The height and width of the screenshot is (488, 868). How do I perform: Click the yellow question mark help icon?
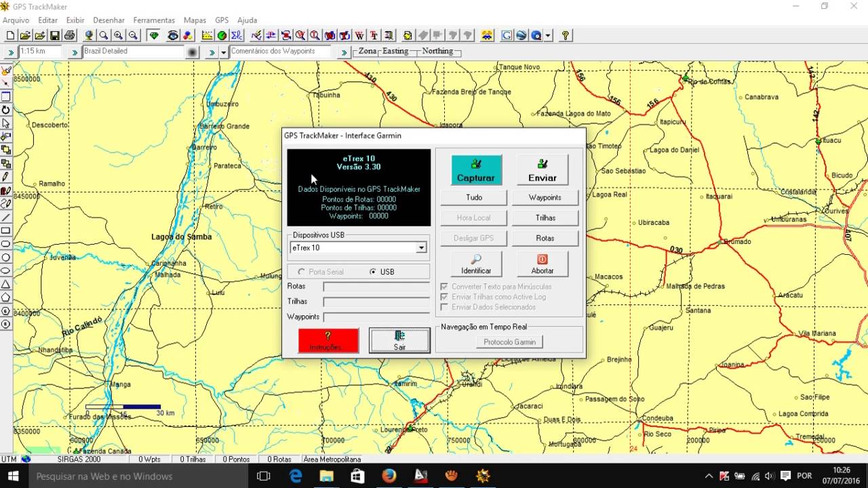tap(566, 35)
